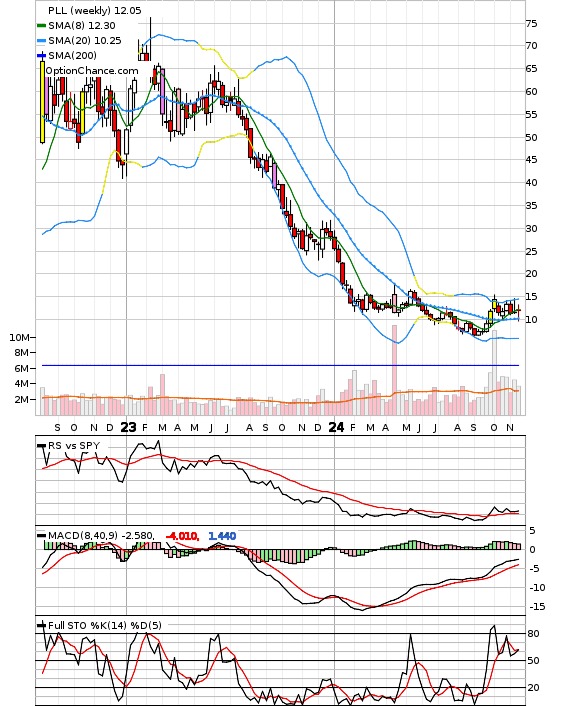
Task: Click the red -4.010 MACD signal value
Action: [x=182, y=536]
